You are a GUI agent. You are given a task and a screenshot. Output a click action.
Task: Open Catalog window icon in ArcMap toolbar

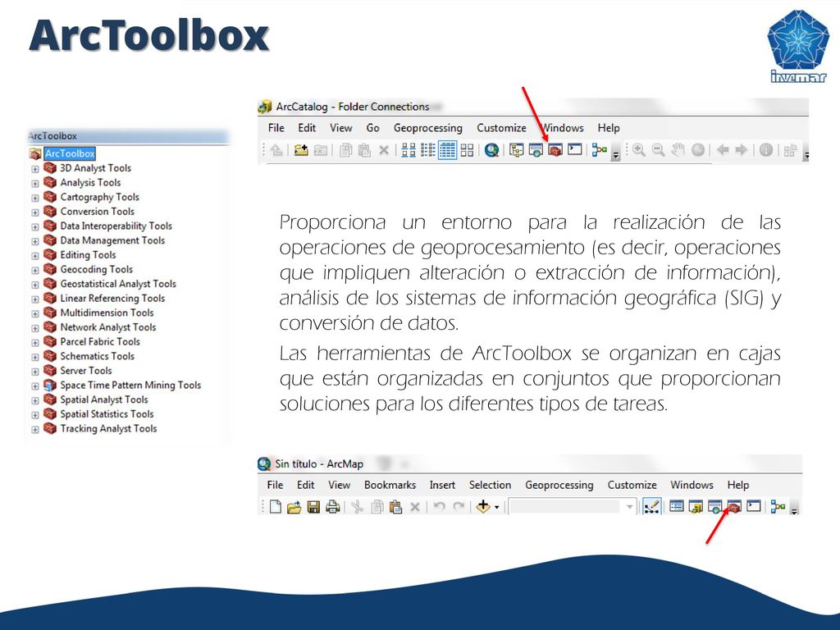[x=696, y=506]
